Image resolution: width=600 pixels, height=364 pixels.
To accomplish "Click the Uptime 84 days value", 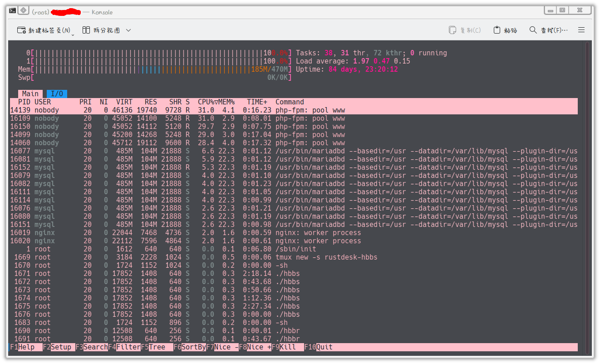I will (x=363, y=69).
